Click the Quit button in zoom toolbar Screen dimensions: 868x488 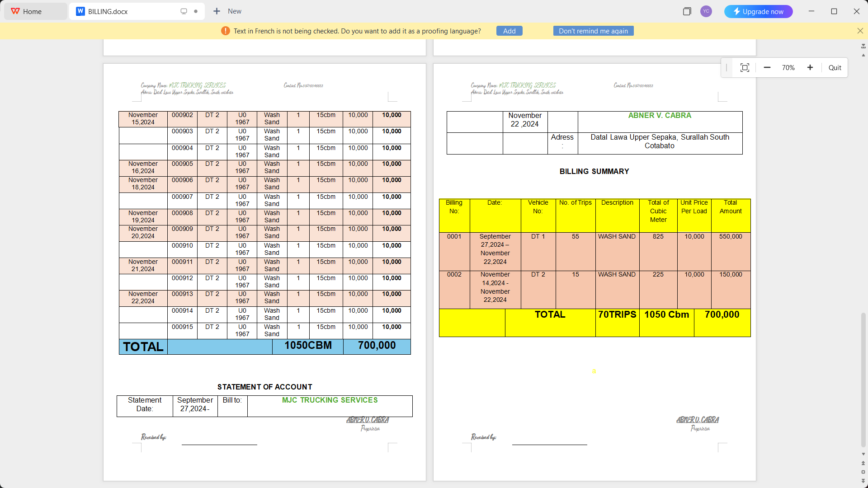pos(835,68)
